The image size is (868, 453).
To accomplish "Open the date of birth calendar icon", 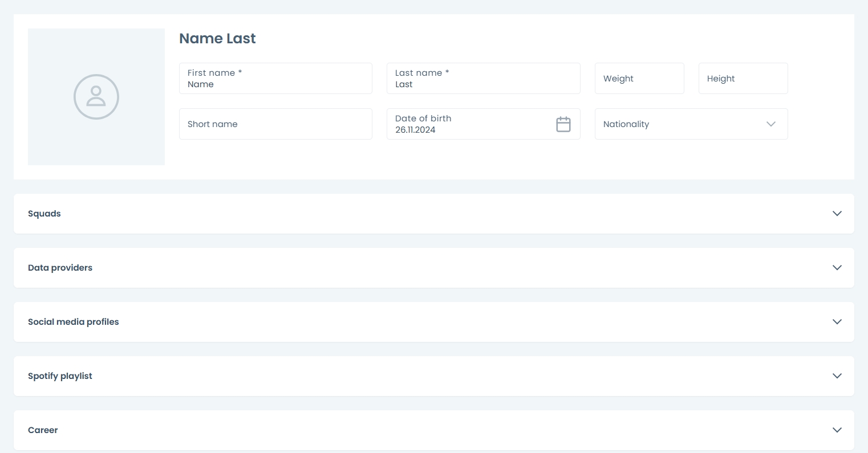I will [x=563, y=124].
